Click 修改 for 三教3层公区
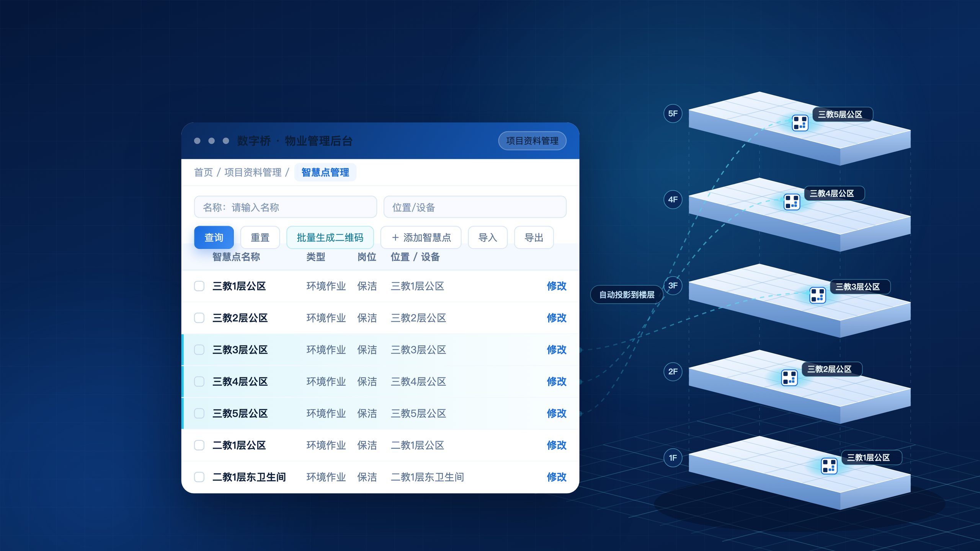 tap(556, 349)
